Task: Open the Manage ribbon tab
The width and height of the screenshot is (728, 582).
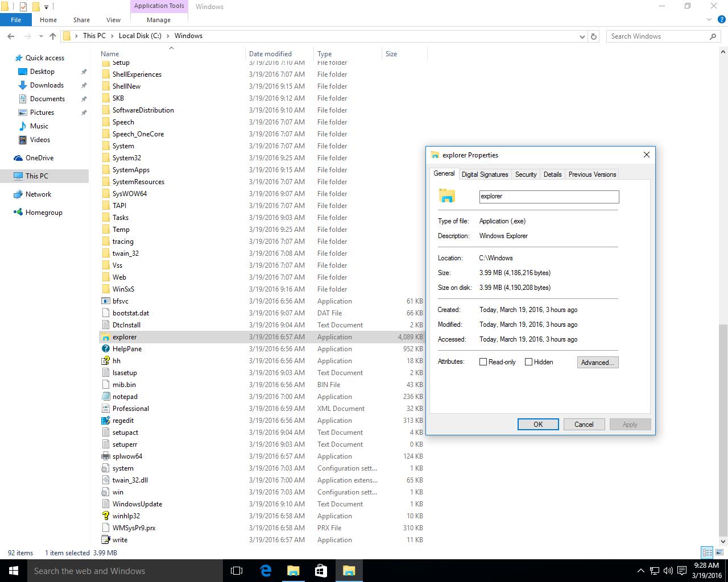Action: coord(159,20)
